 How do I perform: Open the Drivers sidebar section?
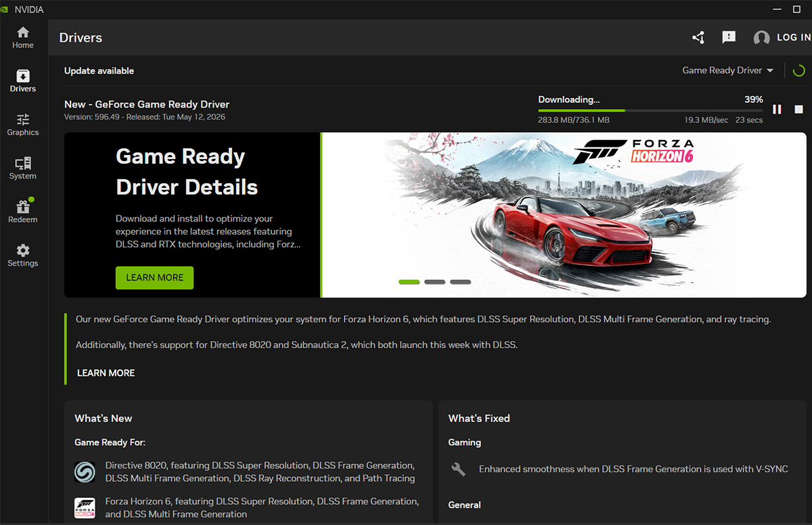click(23, 81)
